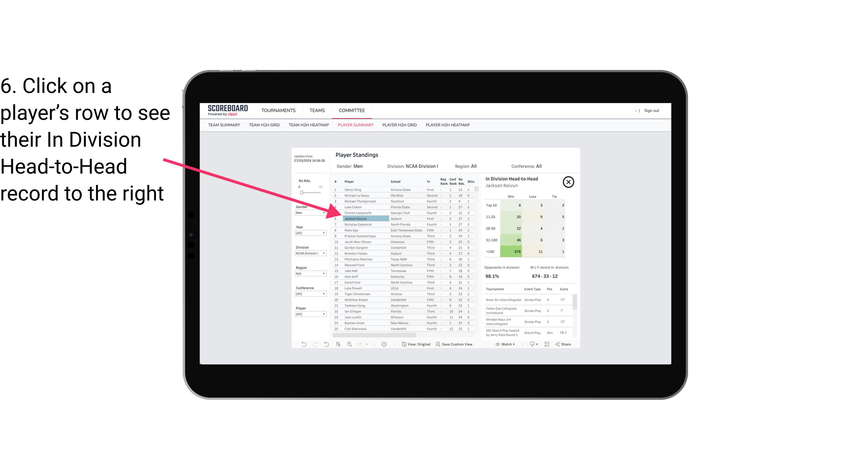This screenshot has width=868, height=467.
Task: Toggle Gender filter selection Men
Action: 308,213
